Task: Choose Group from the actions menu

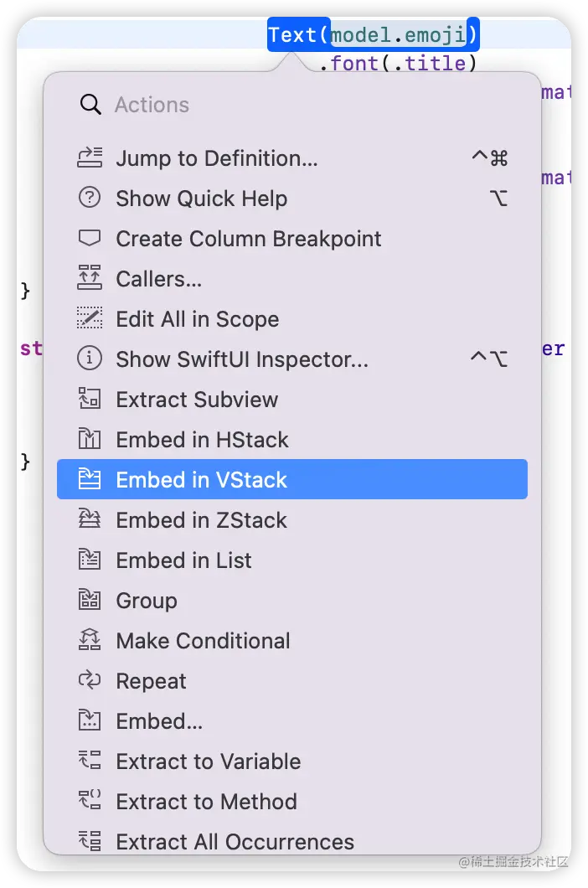Action: (147, 600)
